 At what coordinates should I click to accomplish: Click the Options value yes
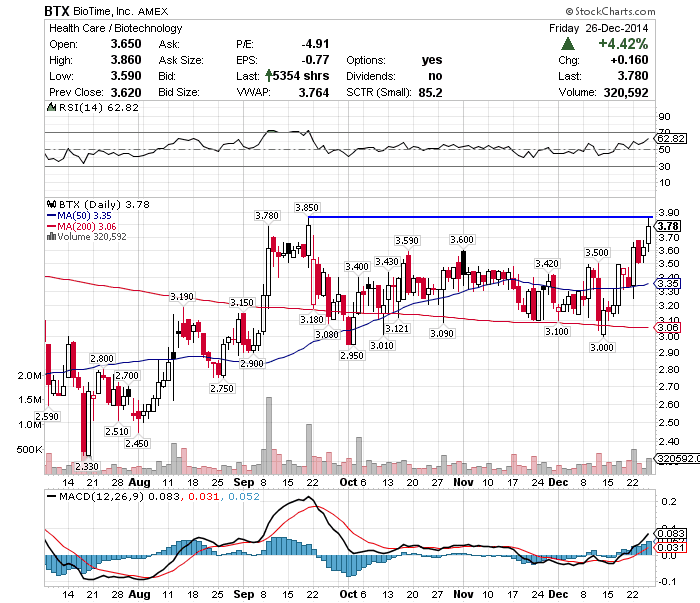[432, 60]
